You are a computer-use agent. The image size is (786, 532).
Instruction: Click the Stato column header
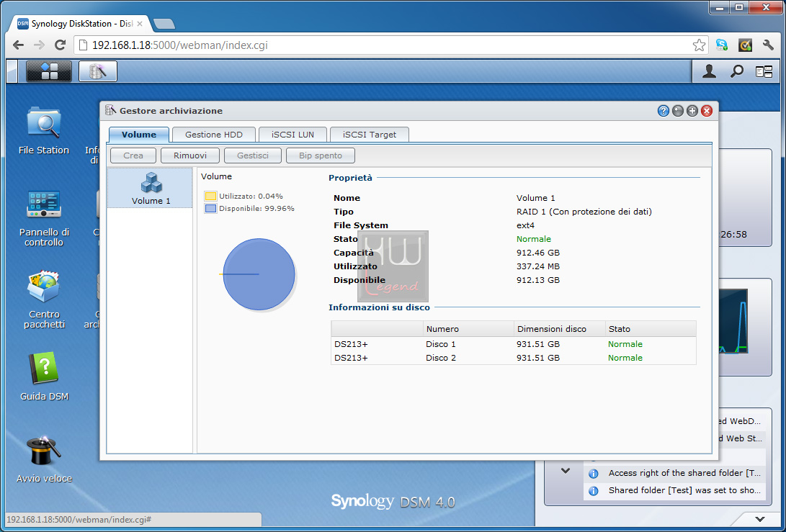651,328
